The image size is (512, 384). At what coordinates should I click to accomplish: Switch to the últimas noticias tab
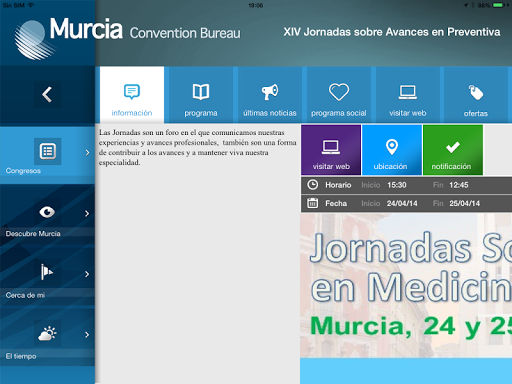[x=270, y=95]
